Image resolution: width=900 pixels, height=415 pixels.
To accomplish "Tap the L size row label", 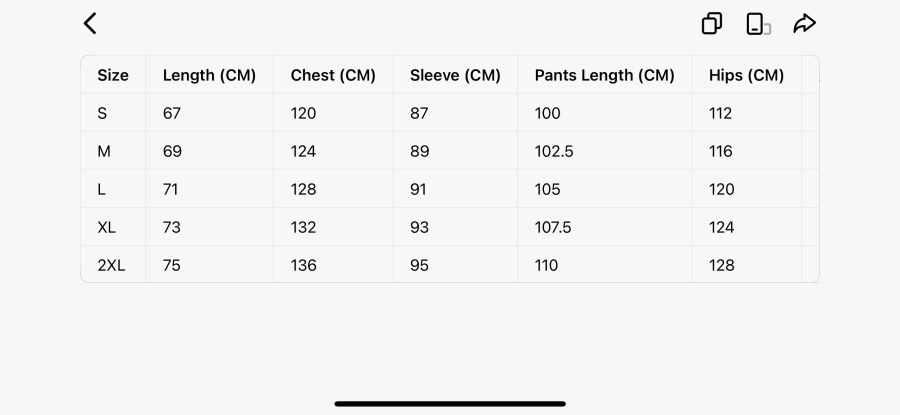I will (102, 189).
